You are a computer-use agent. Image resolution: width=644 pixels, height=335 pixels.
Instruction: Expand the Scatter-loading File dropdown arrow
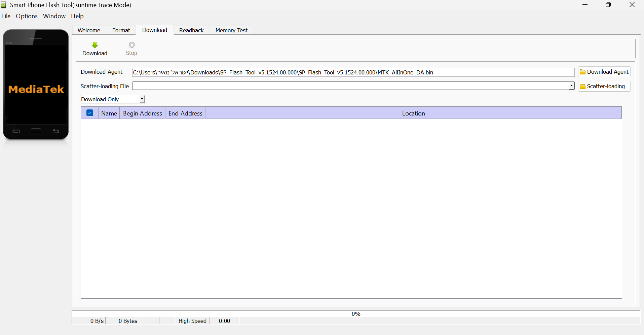click(571, 86)
